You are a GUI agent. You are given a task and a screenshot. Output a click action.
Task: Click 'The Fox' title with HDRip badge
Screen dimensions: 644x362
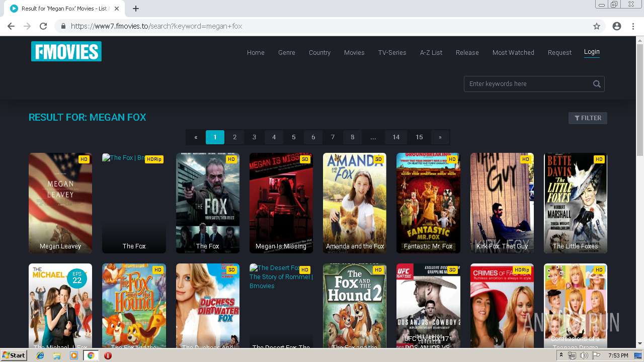tap(134, 246)
